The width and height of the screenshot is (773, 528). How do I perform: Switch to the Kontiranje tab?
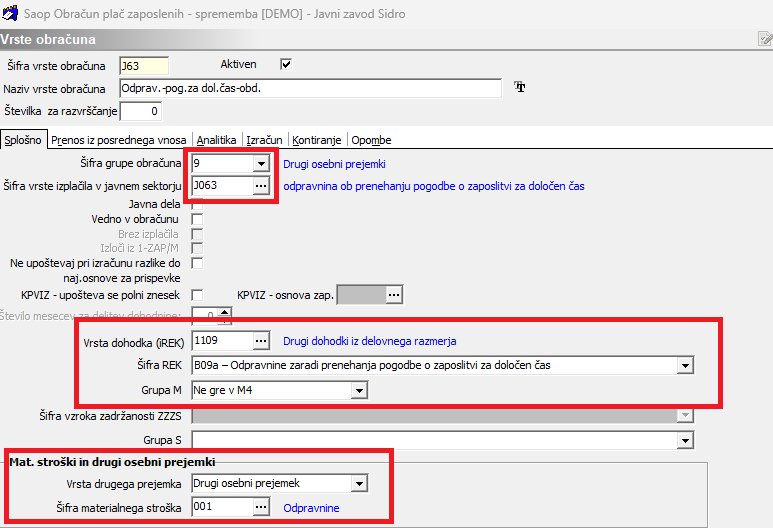pyautogui.click(x=317, y=141)
